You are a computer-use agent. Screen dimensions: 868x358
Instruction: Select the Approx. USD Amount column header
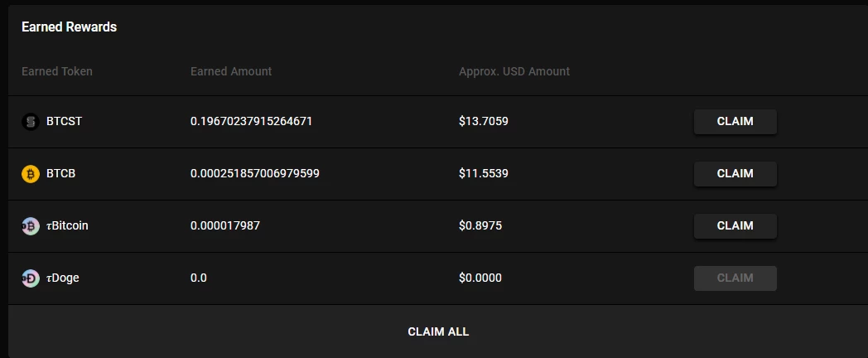coord(514,71)
